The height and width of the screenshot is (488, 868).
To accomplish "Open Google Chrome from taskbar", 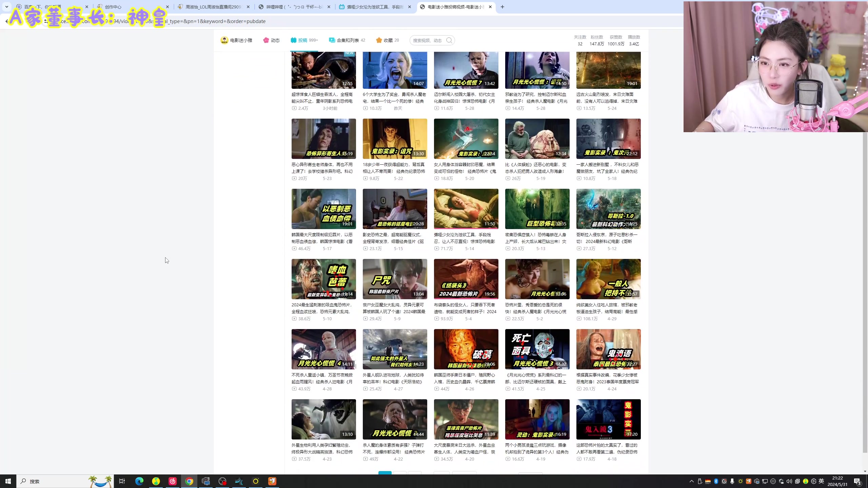I will (x=189, y=481).
